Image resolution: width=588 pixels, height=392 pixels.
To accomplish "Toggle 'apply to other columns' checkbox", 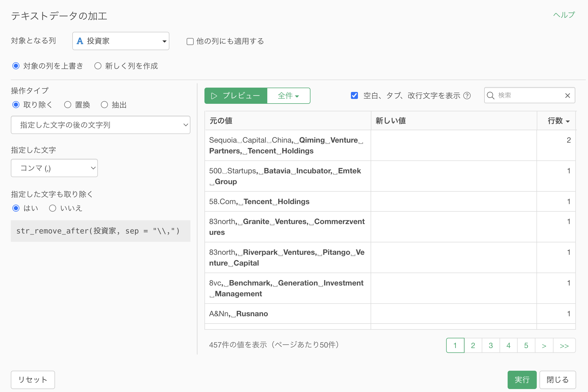I will pos(190,41).
